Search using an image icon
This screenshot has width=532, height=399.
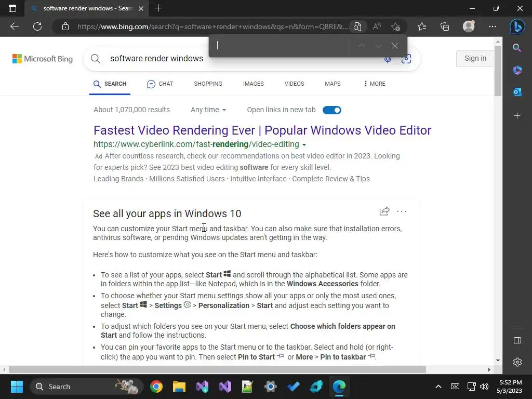[406, 59]
